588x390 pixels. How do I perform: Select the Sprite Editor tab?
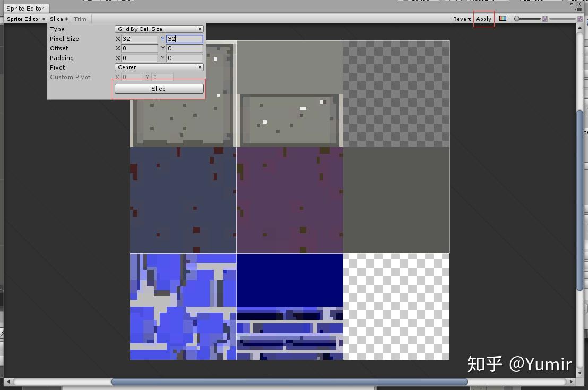pos(25,9)
